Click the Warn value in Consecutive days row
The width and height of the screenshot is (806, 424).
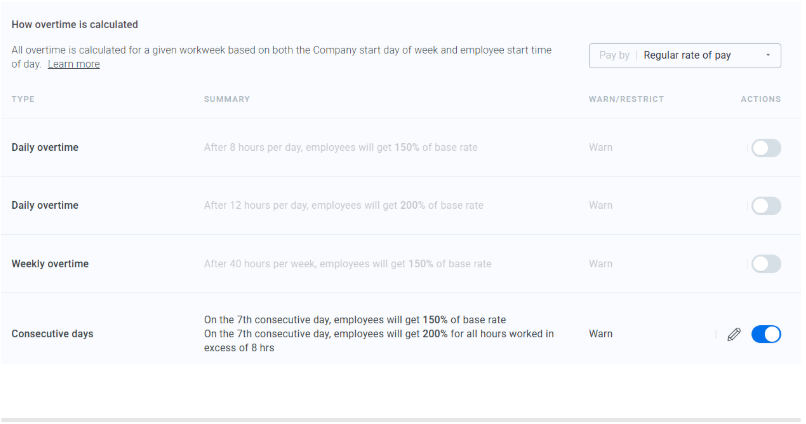click(x=600, y=334)
